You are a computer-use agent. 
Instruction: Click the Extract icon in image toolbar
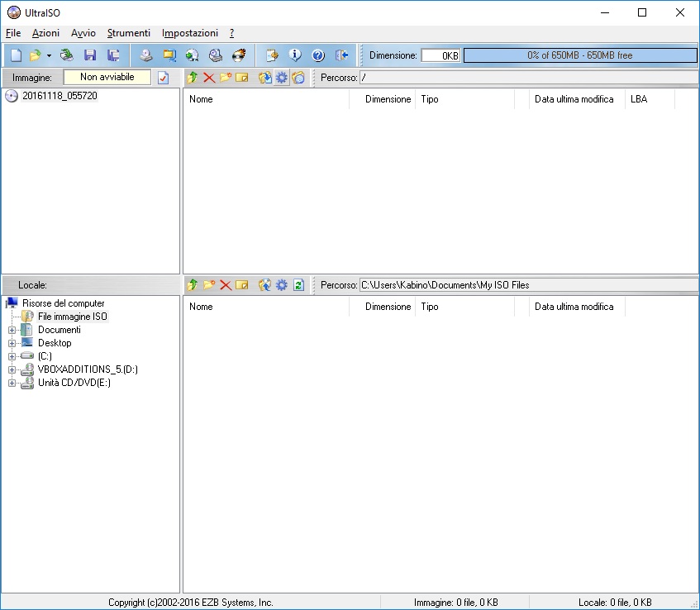264,78
